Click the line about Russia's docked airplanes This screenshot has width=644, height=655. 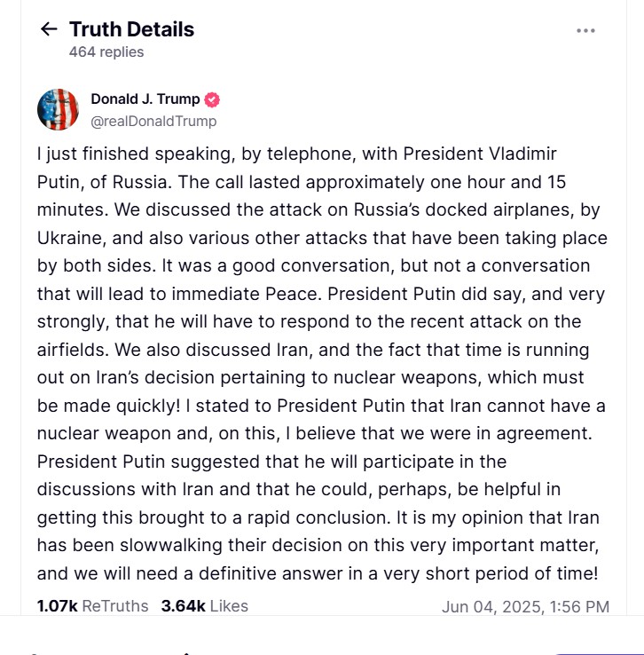[318, 209]
